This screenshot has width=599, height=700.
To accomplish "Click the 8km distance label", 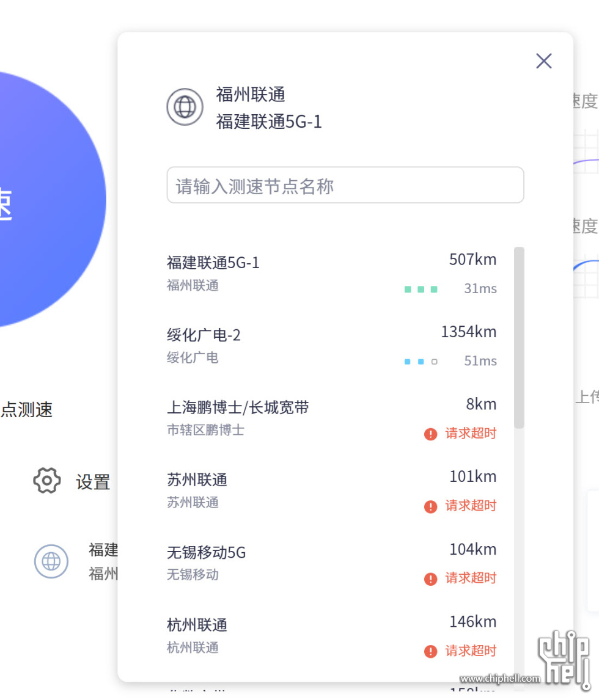I will coord(481,404).
